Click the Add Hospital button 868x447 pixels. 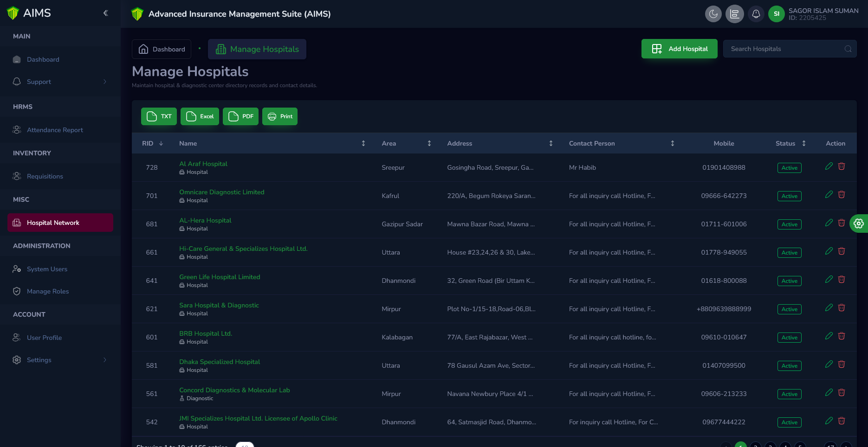pos(680,49)
